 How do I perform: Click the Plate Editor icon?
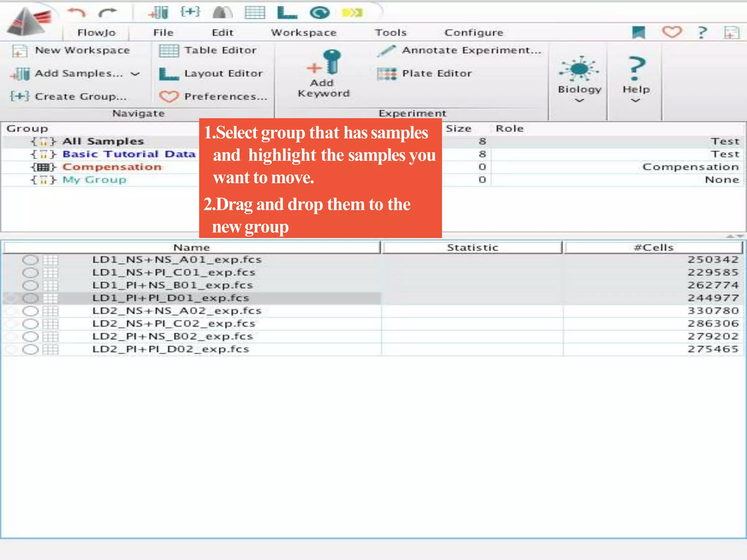point(387,74)
